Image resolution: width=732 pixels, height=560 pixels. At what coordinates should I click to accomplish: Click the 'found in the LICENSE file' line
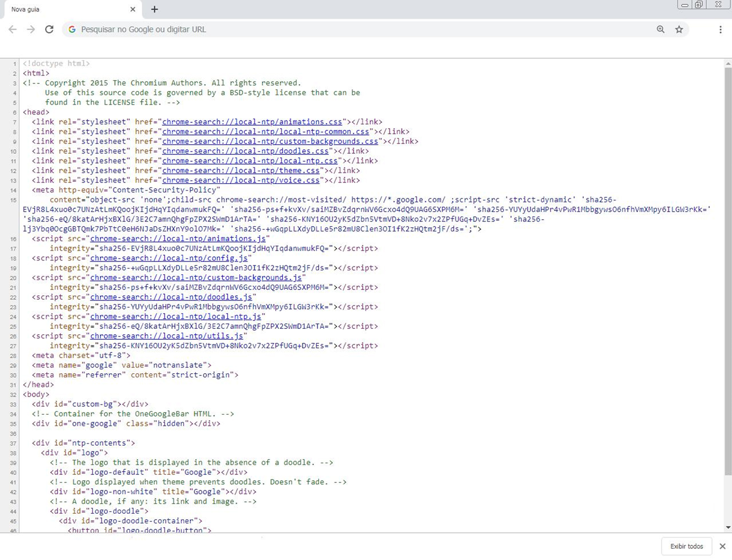(112, 102)
